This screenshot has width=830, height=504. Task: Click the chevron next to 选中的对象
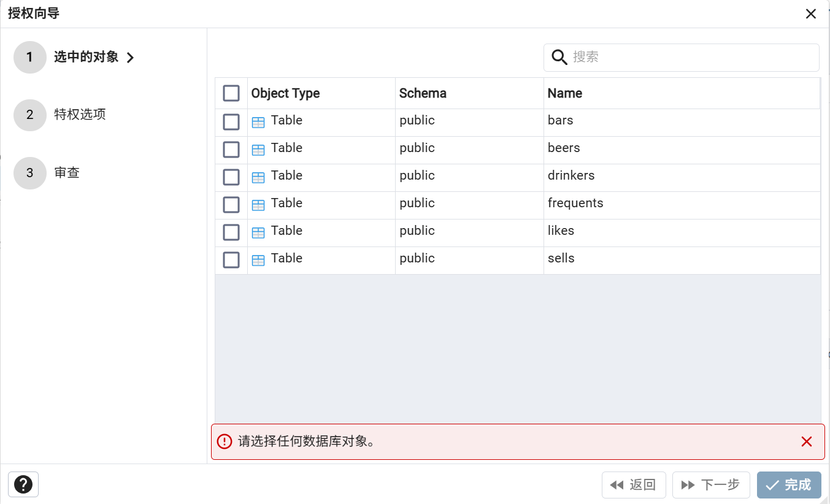130,58
